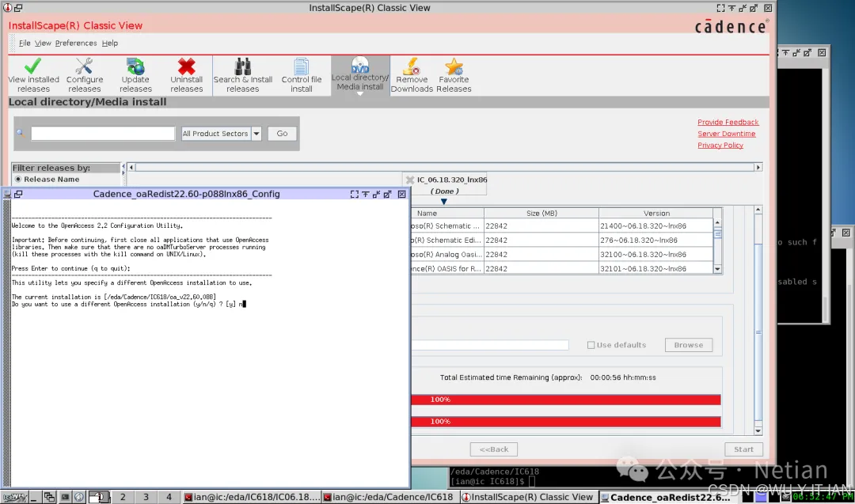855x504 pixels.
Task: Click the mail tray icon
Action: (786, 497)
